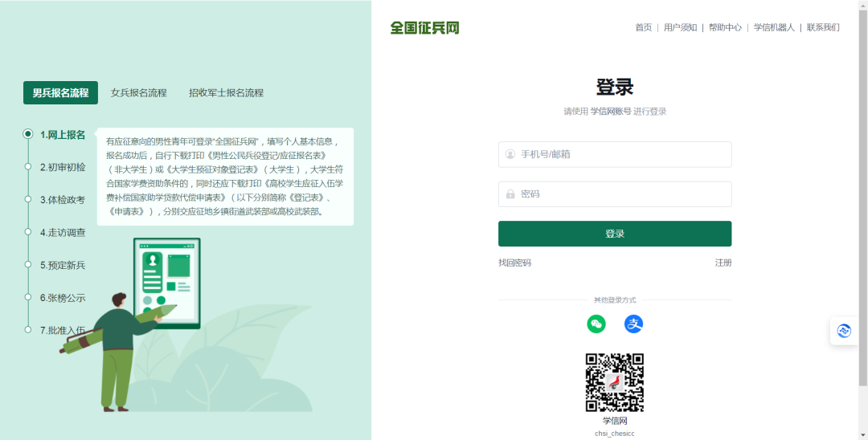Open 帮助中心 in the top navigation
This screenshot has width=868, height=440.
click(x=725, y=27)
